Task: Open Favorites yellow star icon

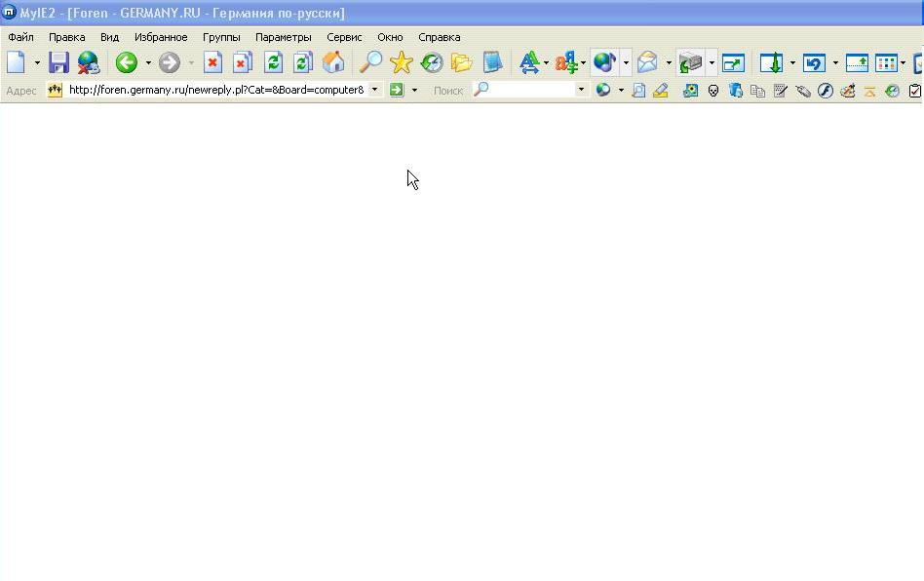Action: [x=402, y=62]
